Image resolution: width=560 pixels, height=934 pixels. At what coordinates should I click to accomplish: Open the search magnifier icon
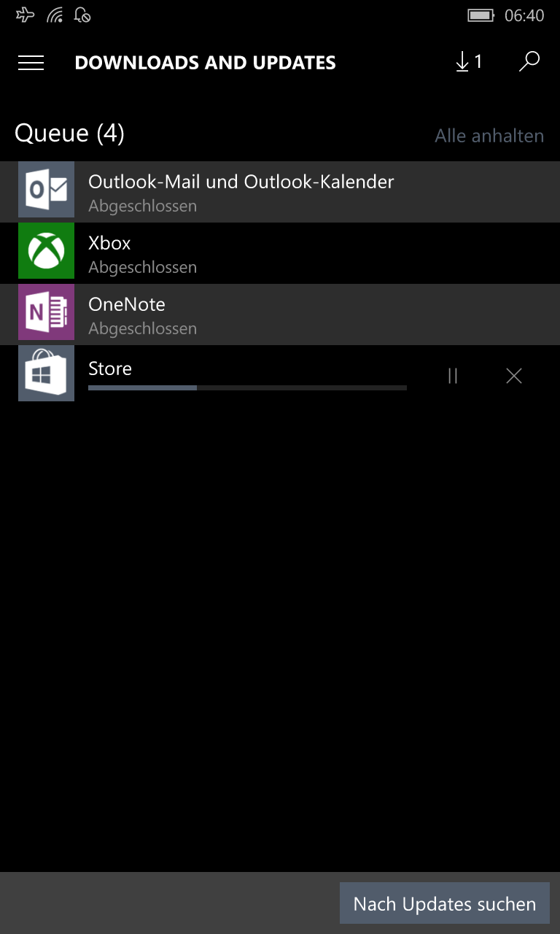[529, 62]
